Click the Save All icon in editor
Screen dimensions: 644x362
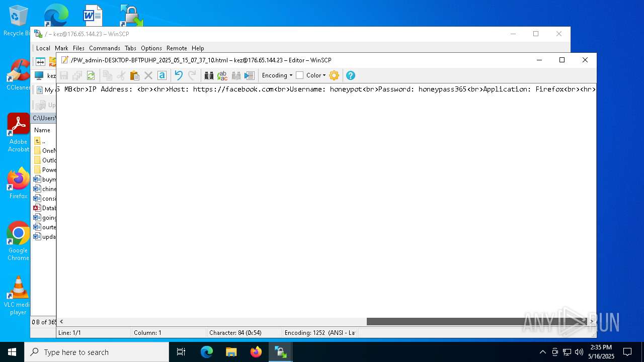[x=77, y=75]
